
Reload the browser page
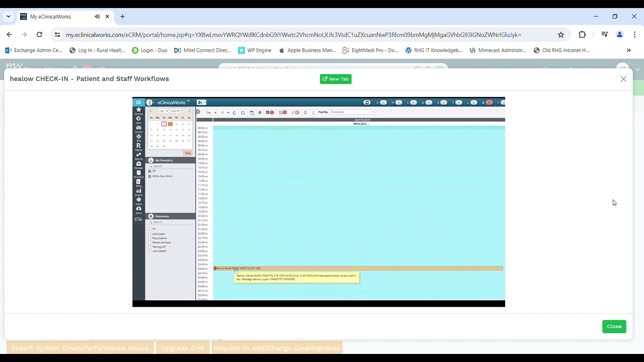point(39,35)
